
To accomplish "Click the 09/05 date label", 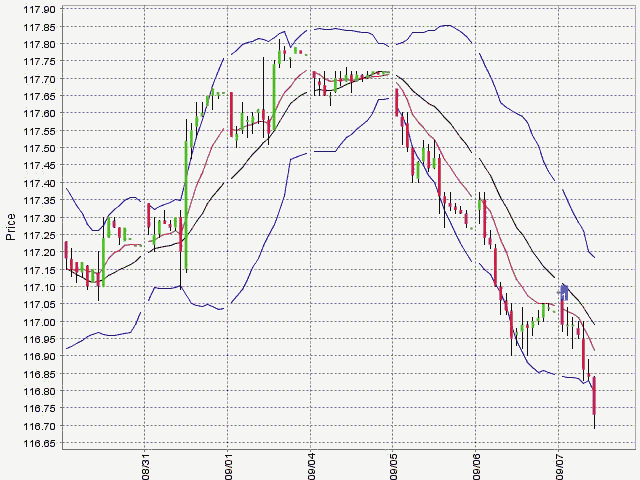I will tap(393, 467).
